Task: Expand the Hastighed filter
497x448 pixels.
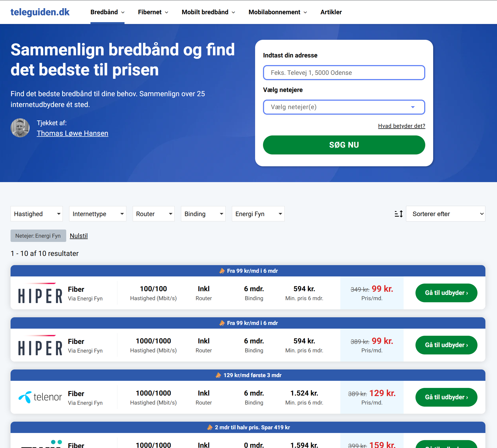Action: (37, 214)
